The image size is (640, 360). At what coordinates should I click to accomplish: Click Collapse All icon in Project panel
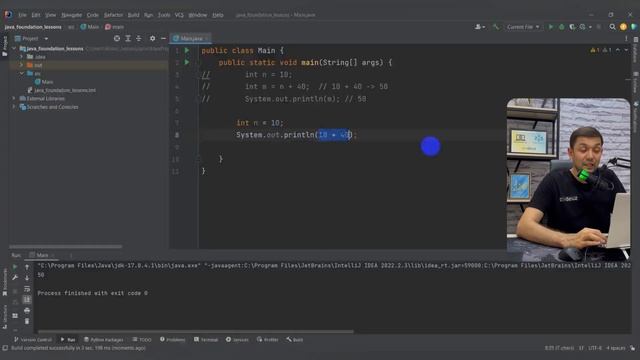point(139,38)
